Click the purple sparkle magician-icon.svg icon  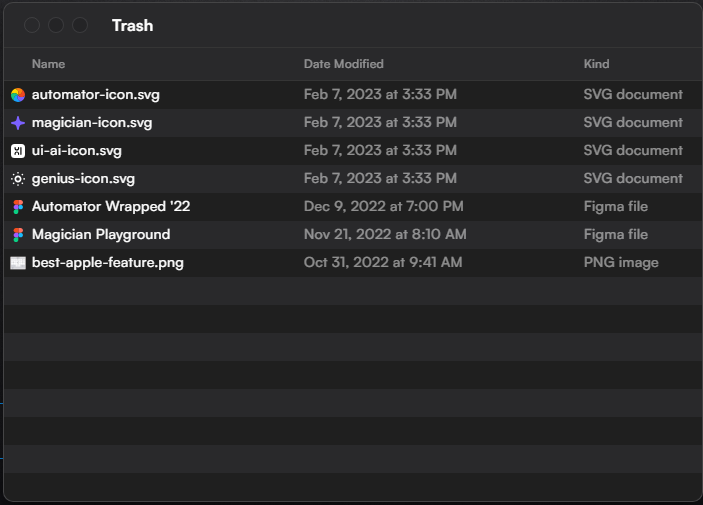pyautogui.click(x=18, y=123)
